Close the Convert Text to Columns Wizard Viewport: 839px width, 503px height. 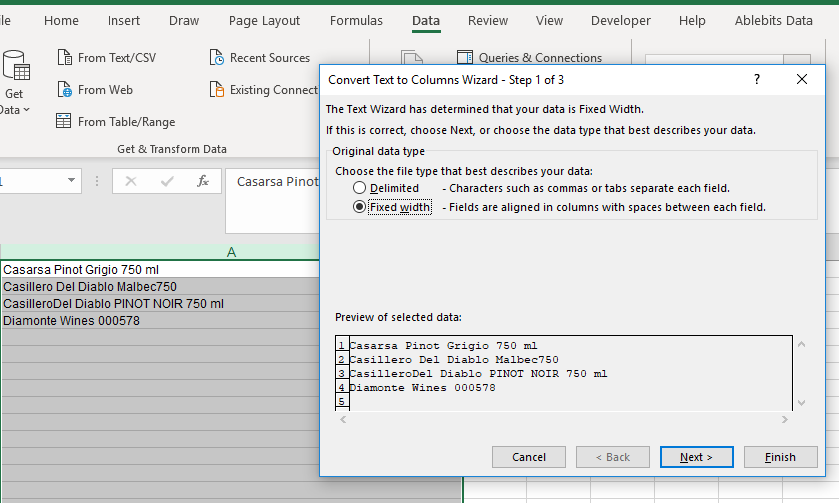point(802,80)
